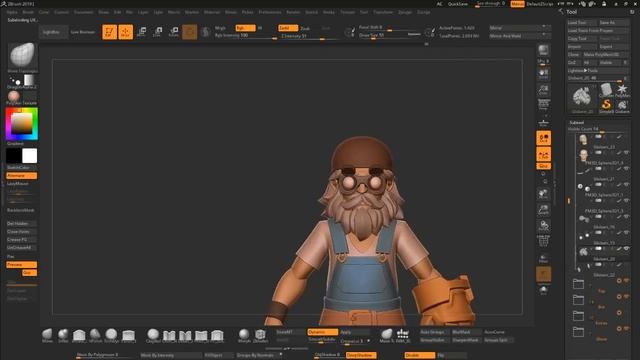The image size is (640, 360).
Task: Adjust the Focal Shift slider
Action: pyautogui.click(x=389, y=28)
